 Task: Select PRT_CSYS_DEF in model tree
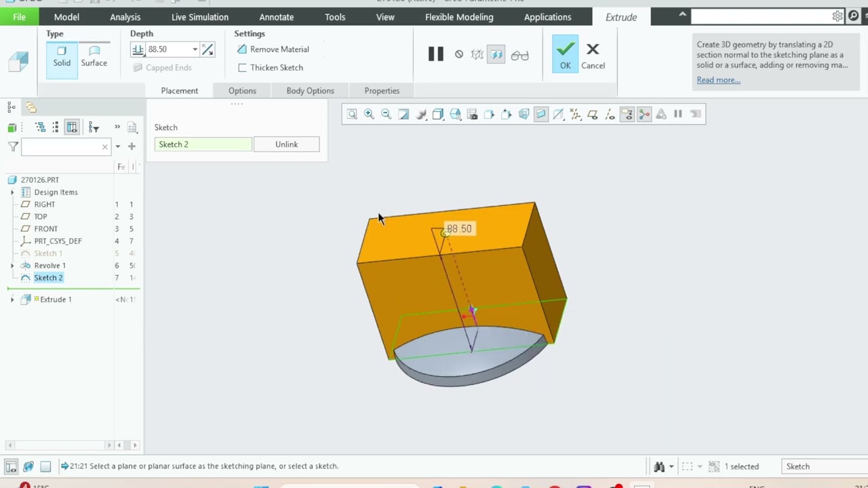pos(58,241)
